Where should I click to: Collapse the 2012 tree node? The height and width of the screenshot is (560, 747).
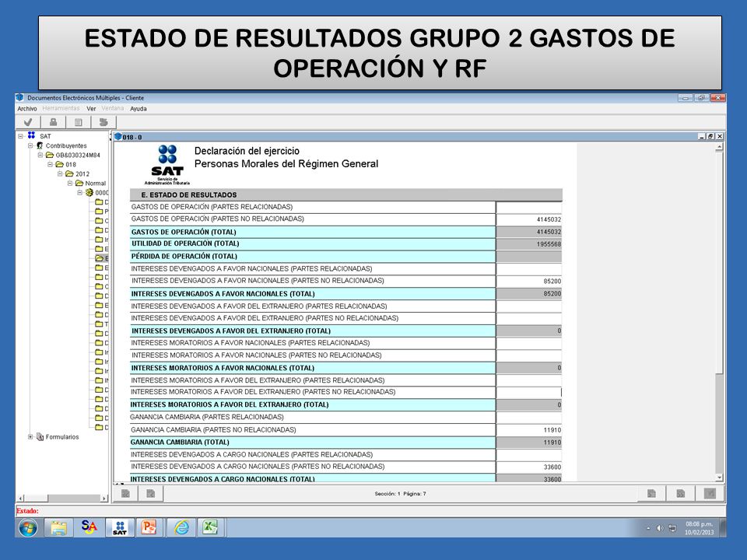point(60,173)
